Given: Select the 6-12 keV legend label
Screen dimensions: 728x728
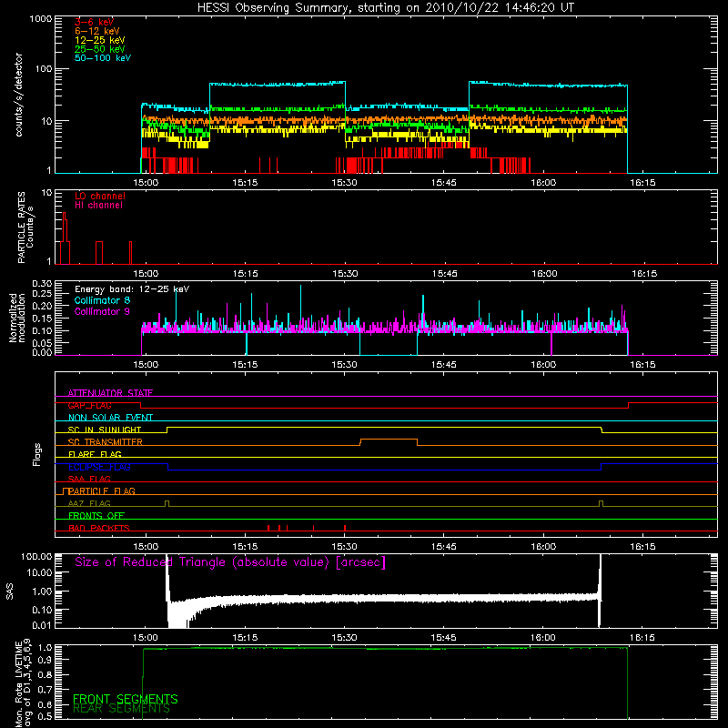Looking at the screenshot, I should click(x=97, y=31).
